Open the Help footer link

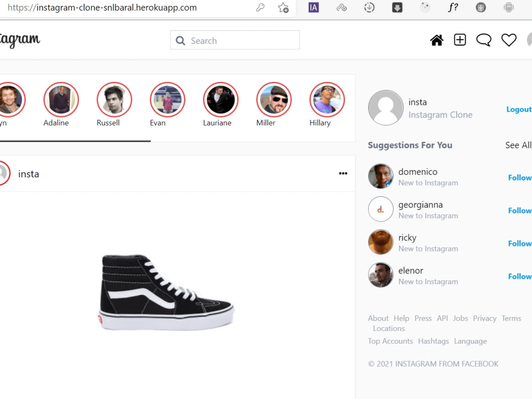point(401,318)
